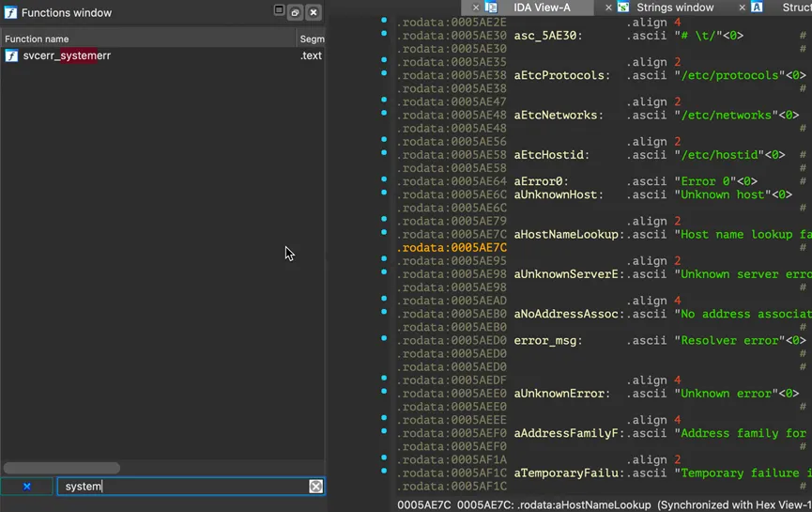This screenshot has height=512, width=812.
Task: Click the aError0 label
Action: pos(541,181)
